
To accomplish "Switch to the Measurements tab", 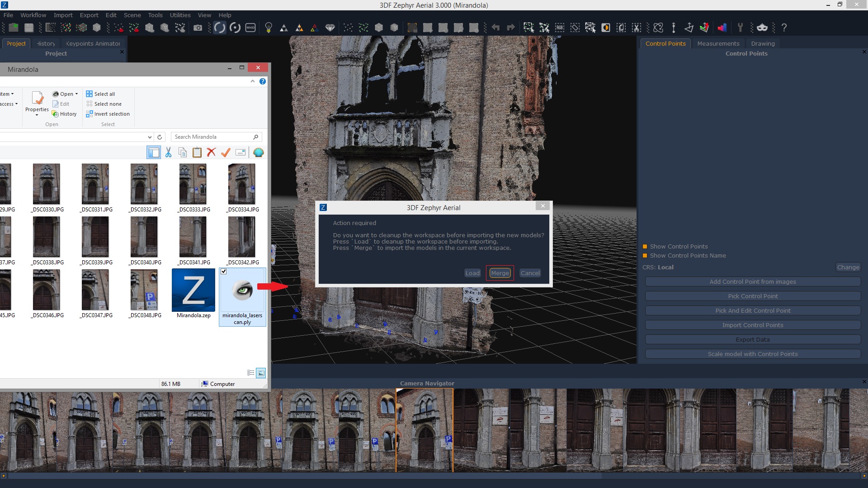I will (718, 43).
